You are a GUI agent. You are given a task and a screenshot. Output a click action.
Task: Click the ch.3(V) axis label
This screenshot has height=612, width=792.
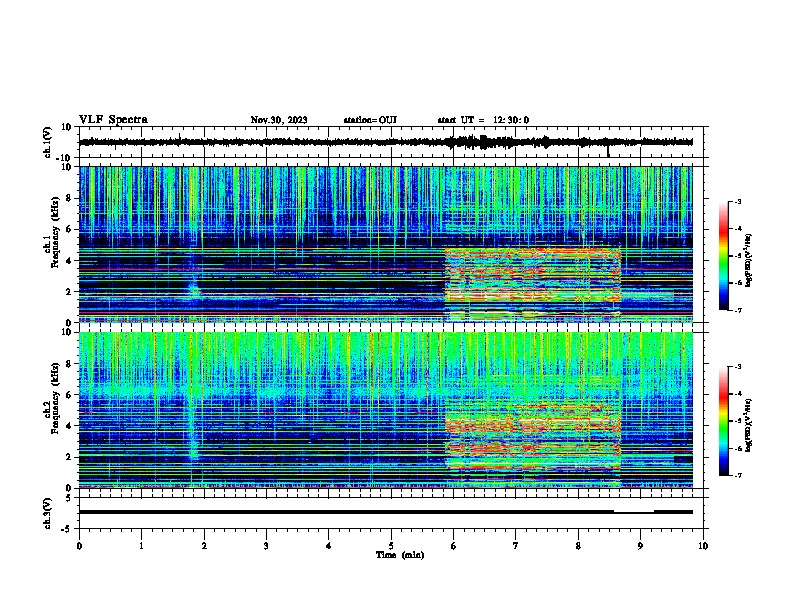[x=48, y=513]
